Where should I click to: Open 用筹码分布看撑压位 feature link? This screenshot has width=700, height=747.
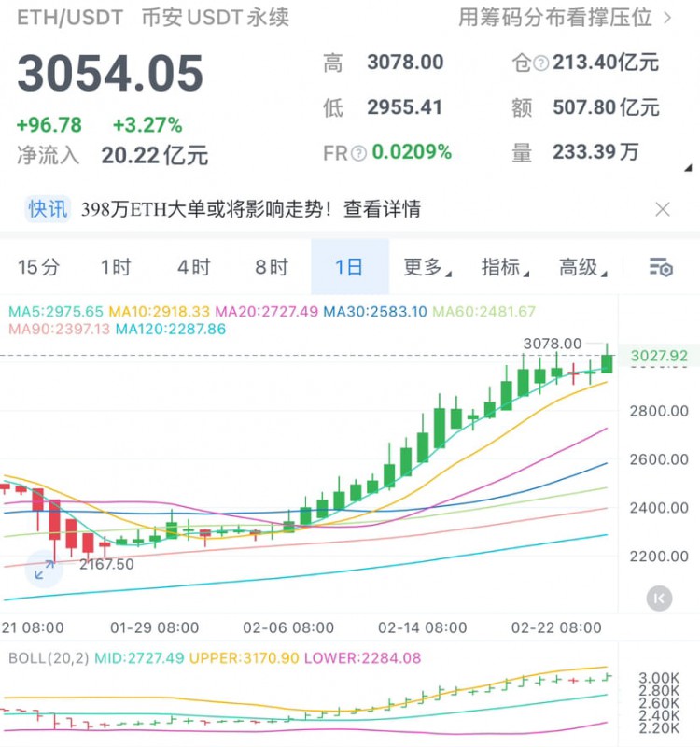[554, 18]
